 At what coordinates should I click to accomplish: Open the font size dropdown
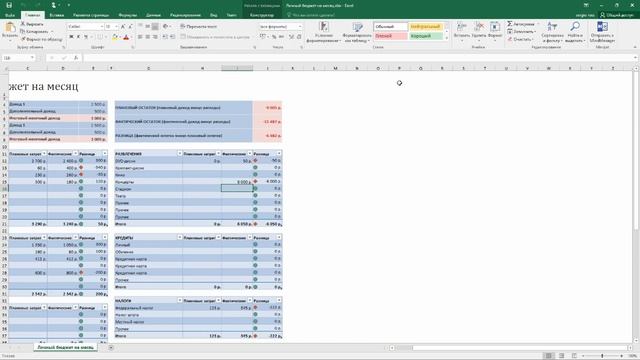116,27
